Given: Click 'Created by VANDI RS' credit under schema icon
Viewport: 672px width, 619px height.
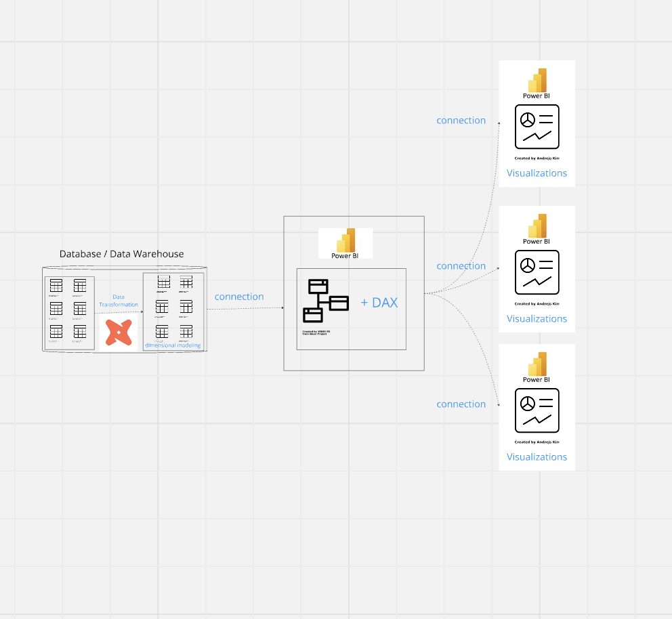Looking at the screenshot, I should (x=316, y=333).
